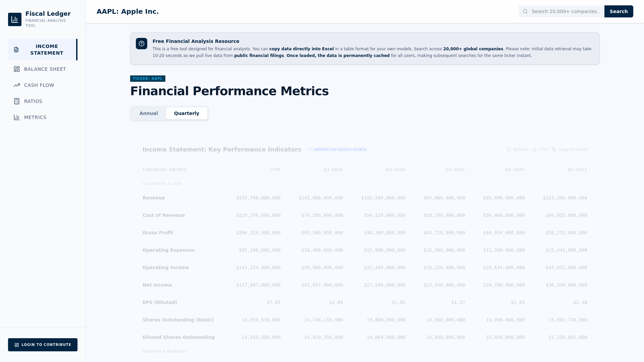The image size is (644, 362).
Task: Click the Refresh icon above the table
Action: 508,149
